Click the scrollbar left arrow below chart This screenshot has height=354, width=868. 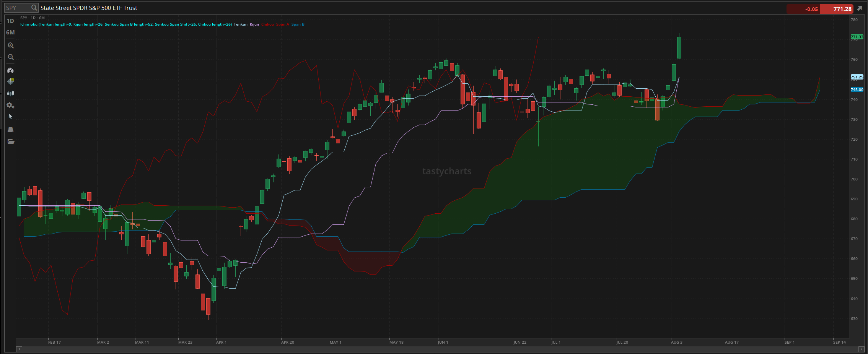click(x=19, y=349)
